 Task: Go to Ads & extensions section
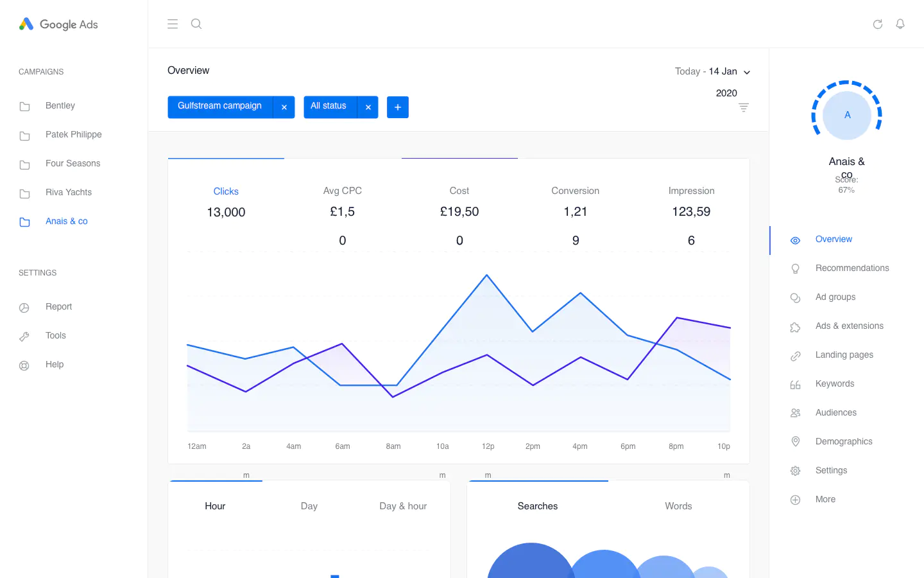(850, 326)
